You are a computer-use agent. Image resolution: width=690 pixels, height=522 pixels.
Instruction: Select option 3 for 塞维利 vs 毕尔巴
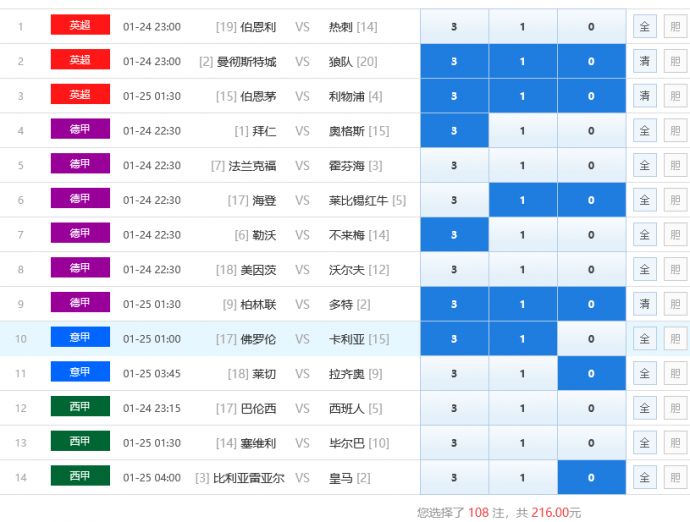[454, 443]
